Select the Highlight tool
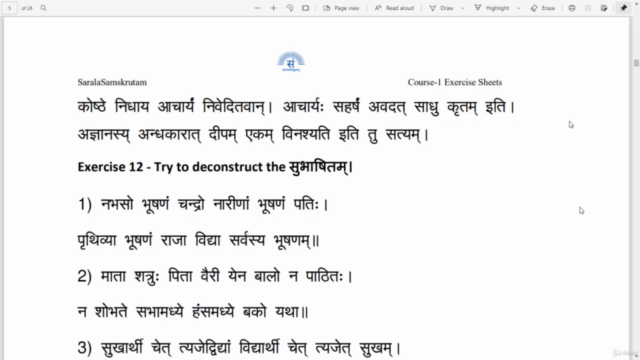 (492, 8)
